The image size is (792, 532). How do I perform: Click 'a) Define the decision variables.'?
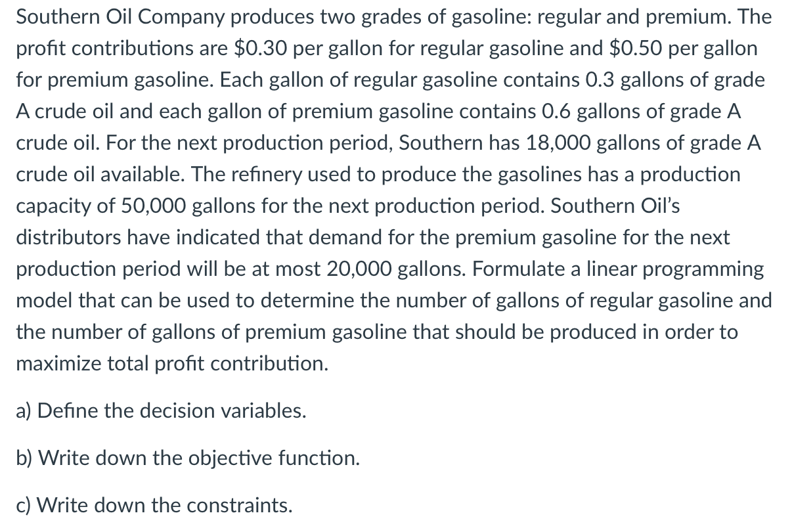coord(162,411)
